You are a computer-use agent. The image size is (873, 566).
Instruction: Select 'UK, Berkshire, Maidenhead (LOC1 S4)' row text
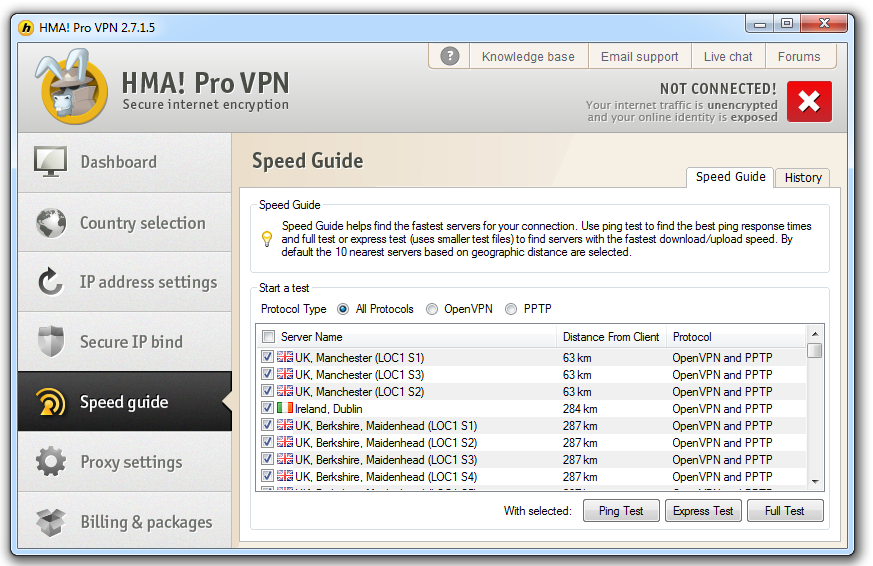(x=386, y=477)
